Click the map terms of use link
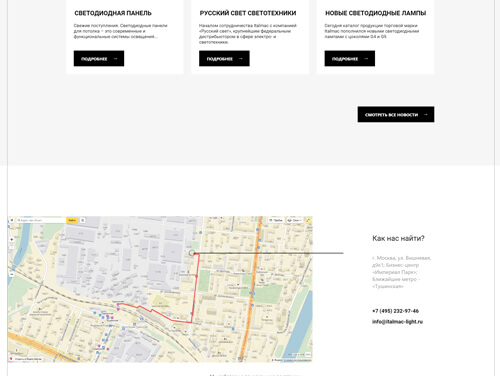This screenshot has width=500, height=376. click(297, 360)
